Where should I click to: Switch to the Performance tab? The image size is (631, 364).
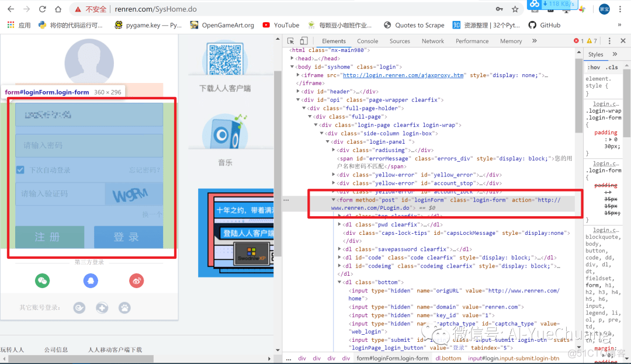[472, 41]
